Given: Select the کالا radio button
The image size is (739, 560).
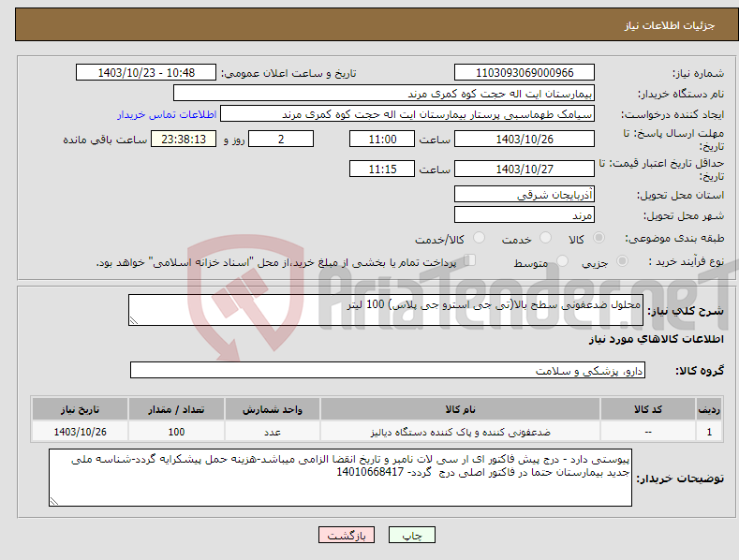Looking at the screenshot, I should 599,238.
